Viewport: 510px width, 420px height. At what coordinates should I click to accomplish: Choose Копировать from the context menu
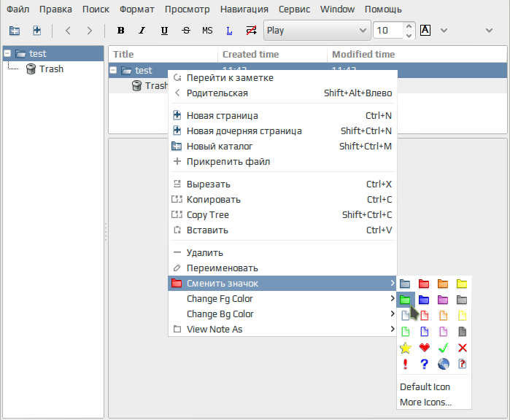(213, 200)
